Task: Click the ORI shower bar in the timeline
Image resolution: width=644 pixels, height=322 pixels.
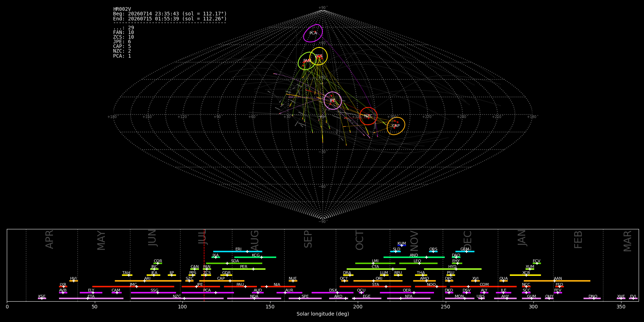Action: (378, 281)
